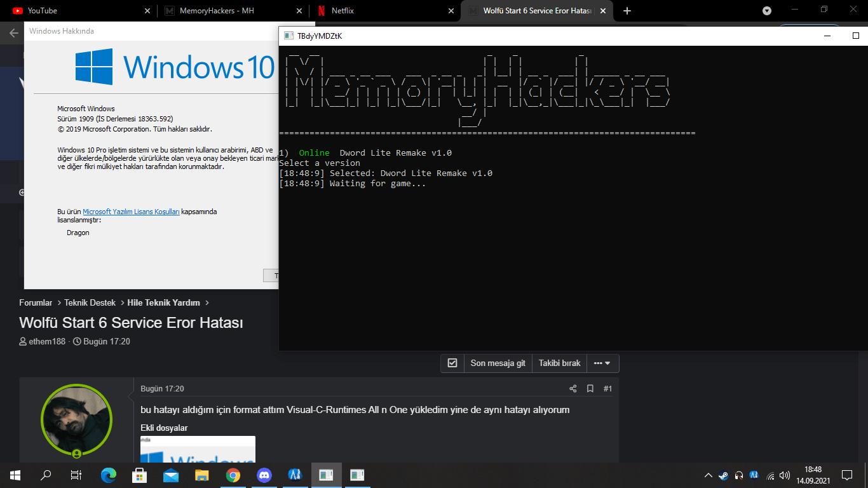Click the #1 post number link

click(607, 388)
